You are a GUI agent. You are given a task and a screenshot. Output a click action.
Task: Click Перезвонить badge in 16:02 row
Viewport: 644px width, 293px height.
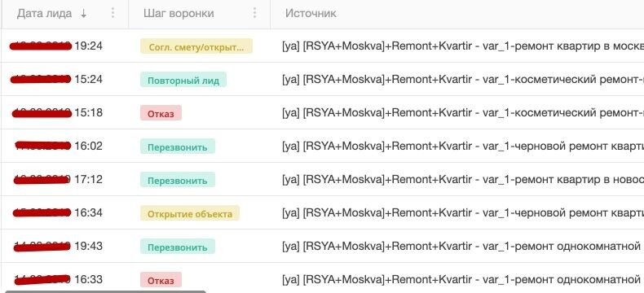pos(178,146)
